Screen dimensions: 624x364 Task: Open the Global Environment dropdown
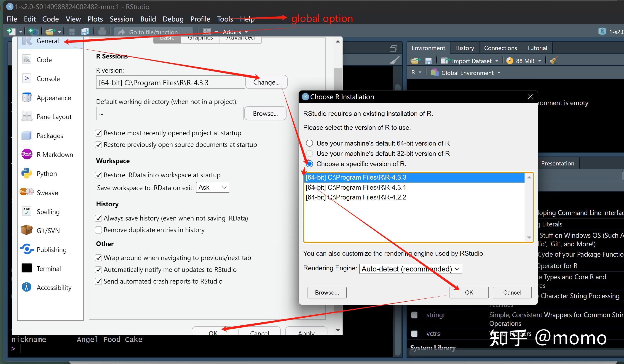coord(466,73)
